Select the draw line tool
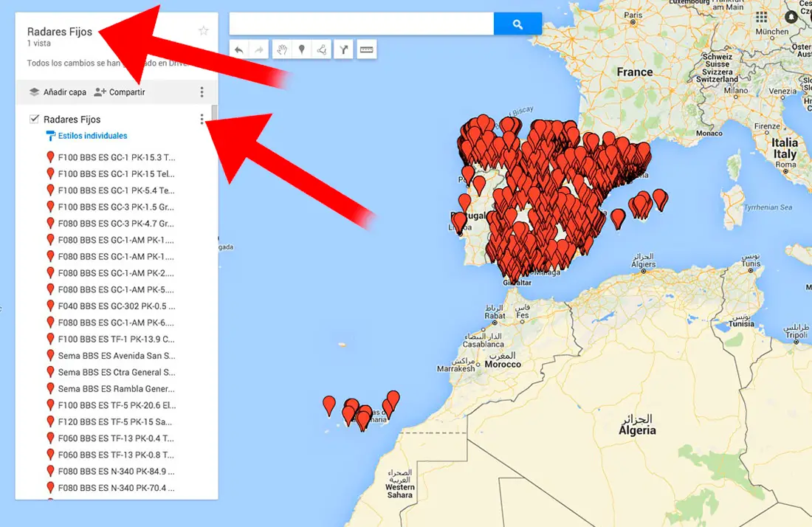The image size is (812, 527). 322,49
